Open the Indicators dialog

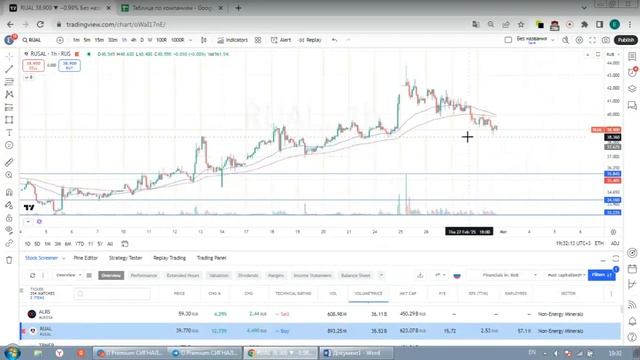point(233,40)
